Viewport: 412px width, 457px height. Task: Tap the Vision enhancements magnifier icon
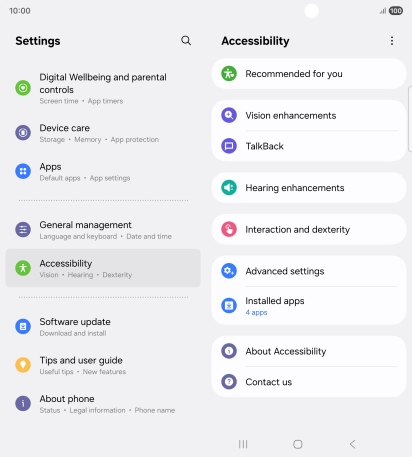pos(229,115)
